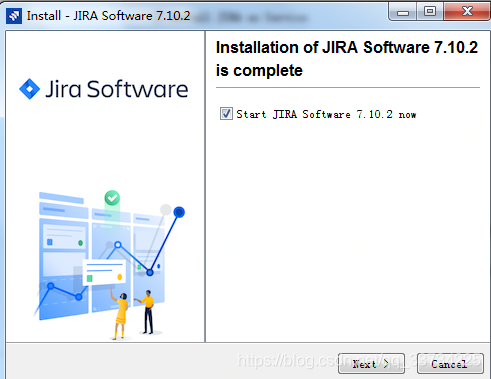Minimize the installer window
The image size is (491, 379).
[x=403, y=12]
